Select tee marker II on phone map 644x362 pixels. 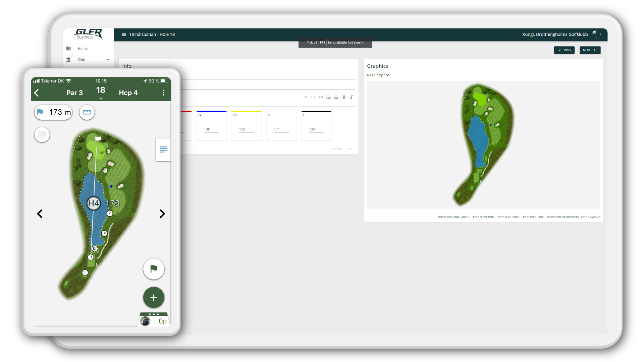pos(91,257)
